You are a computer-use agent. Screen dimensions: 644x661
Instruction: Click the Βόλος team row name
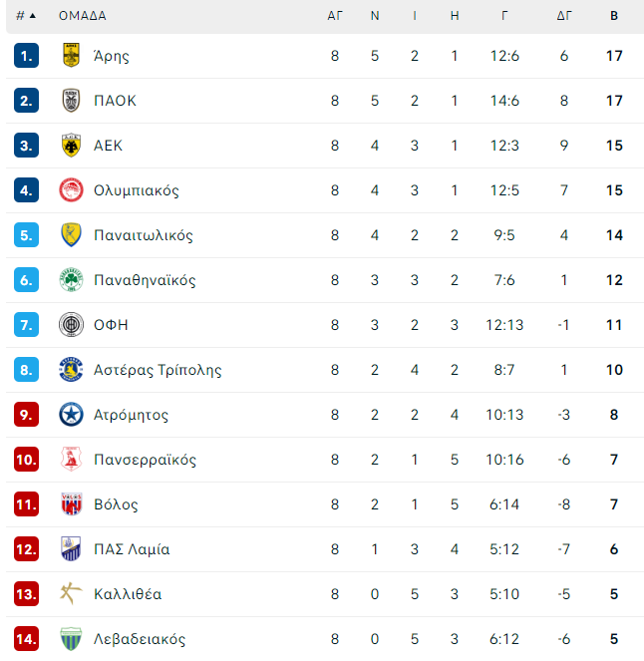pos(116,504)
